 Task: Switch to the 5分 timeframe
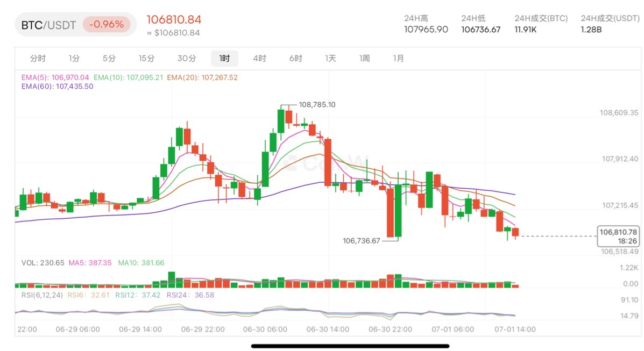pos(109,58)
